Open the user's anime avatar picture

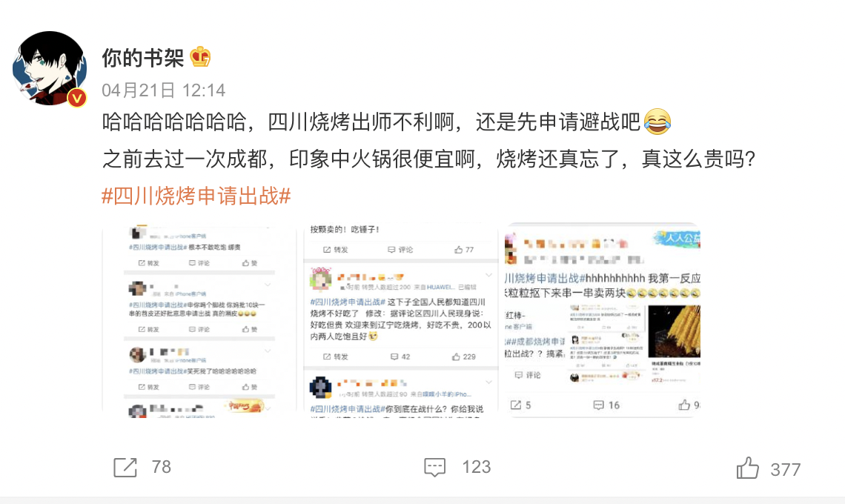coord(50,68)
